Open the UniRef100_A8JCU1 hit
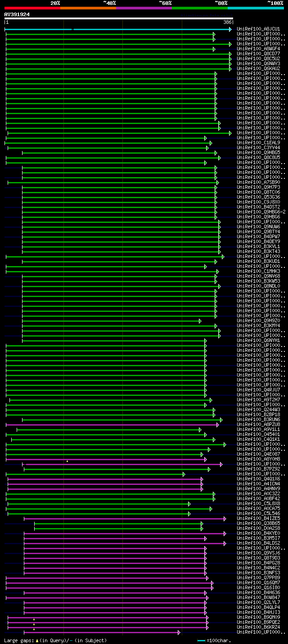This screenshot has height=644, width=288. [259, 29]
